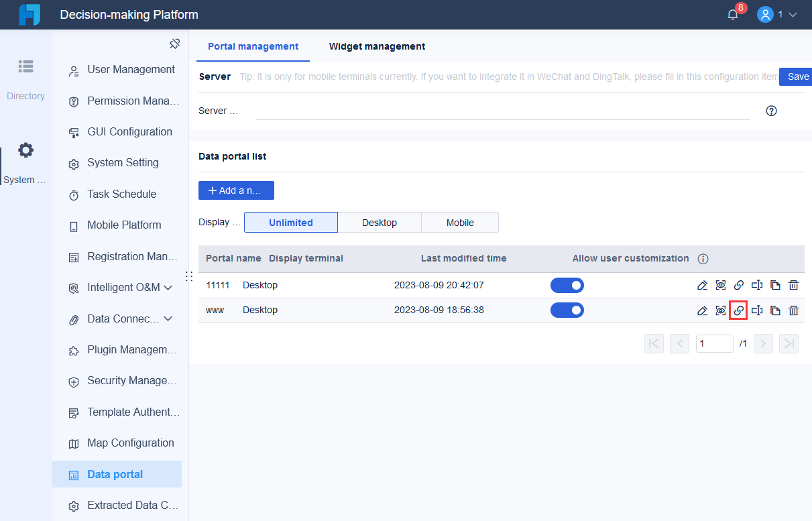Select Data portal in sidebar
Image resolution: width=812 pixels, height=521 pixels.
pos(117,474)
